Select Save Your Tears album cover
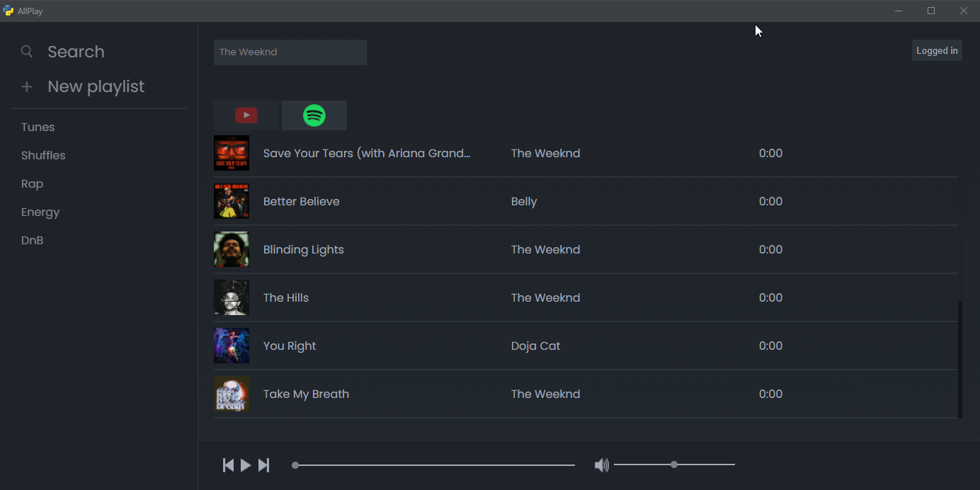This screenshot has height=490, width=980. pyautogui.click(x=232, y=153)
